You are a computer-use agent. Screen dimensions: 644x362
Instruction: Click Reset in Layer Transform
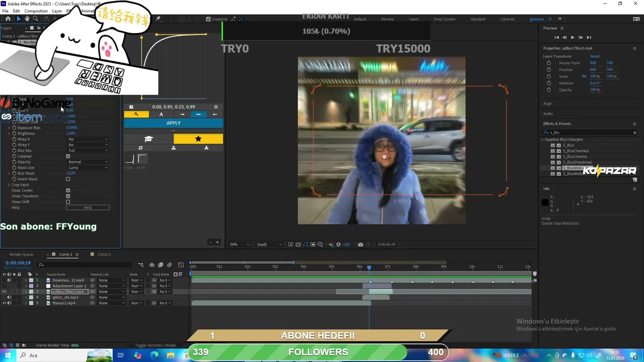595,56
